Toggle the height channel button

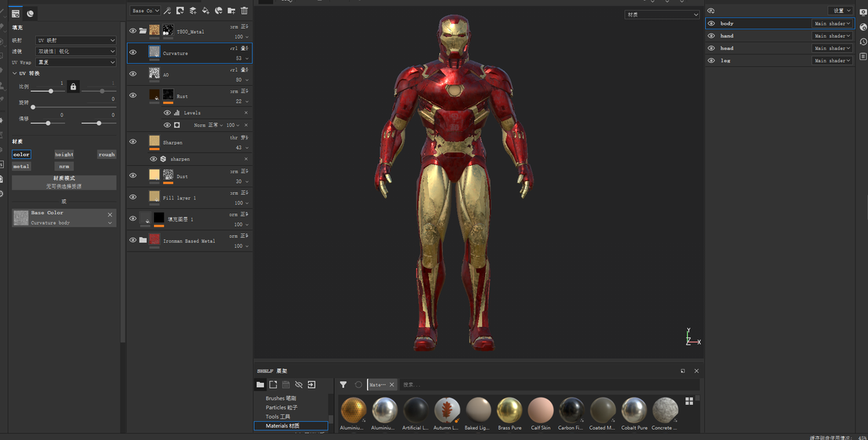point(65,155)
